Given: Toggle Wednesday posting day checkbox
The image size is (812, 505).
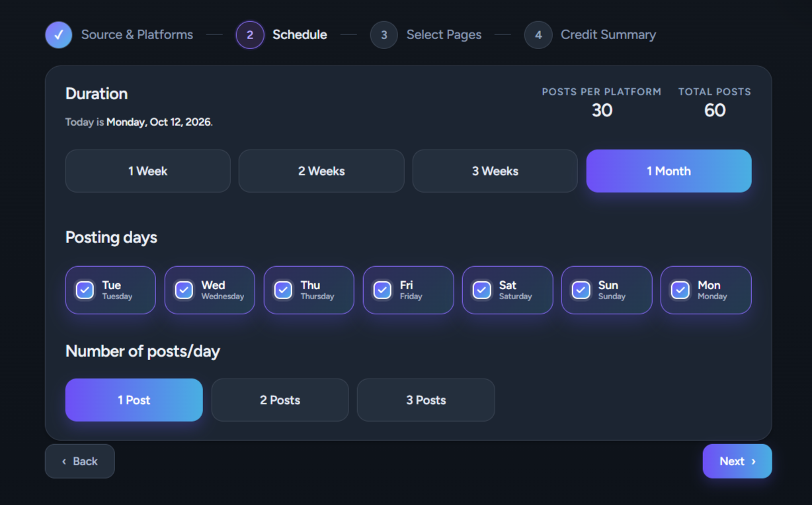Looking at the screenshot, I should (184, 290).
